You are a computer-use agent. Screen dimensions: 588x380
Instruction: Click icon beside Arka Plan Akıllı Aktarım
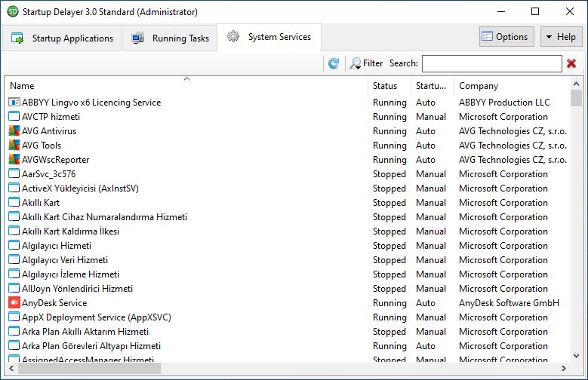coord(14,331)
